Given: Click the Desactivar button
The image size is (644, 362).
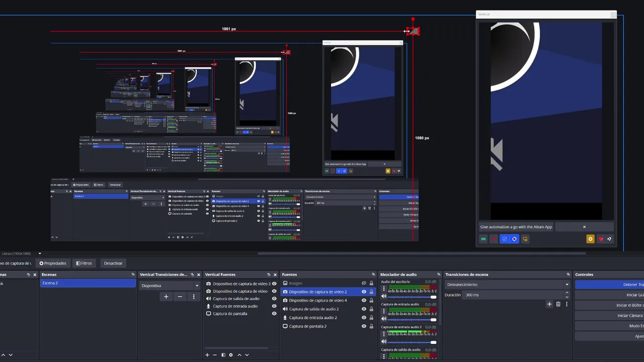Looking at the screenshot, I should 113,263.
